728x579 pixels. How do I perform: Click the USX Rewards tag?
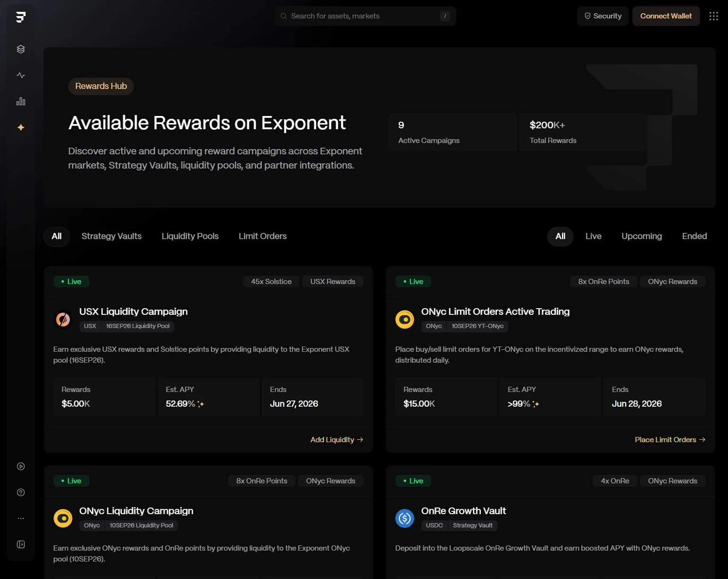pyautogui.click(x=333, y=282)
